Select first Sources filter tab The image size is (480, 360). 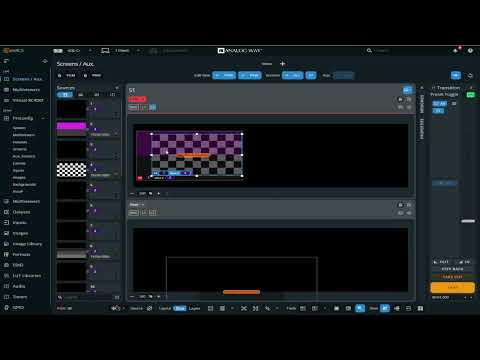pyautogui.click(x=65, y=95)
